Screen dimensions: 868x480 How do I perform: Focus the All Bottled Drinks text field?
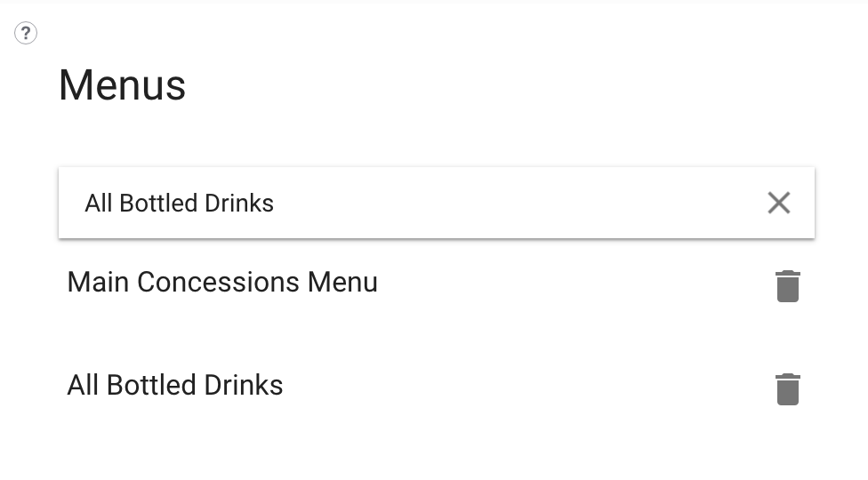(x=436, y=203)
